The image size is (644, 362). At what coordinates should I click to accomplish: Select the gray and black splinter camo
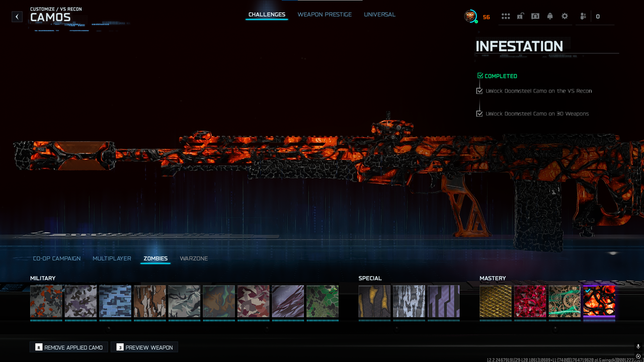[80, 301]
